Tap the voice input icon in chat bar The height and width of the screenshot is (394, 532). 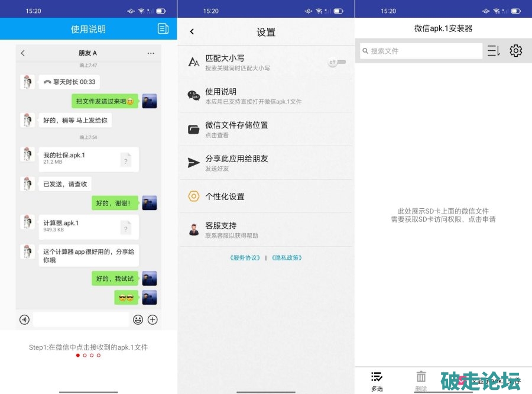[24, 319]
